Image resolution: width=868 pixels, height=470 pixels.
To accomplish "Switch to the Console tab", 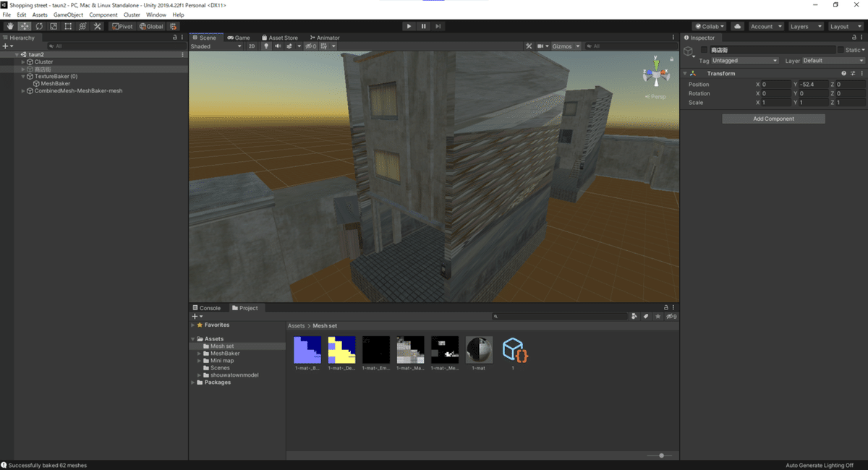I will (206, 308).
